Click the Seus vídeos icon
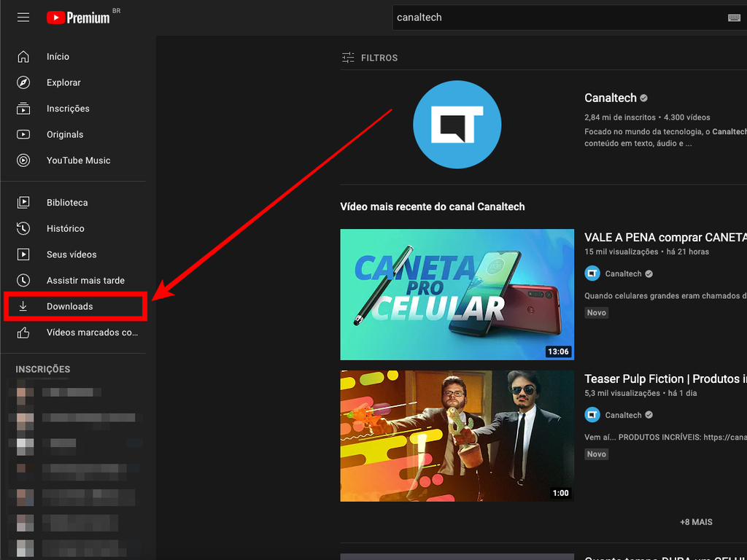Viewport: 747px width, 560px height. pyautogui.click(x=23, y=254)
